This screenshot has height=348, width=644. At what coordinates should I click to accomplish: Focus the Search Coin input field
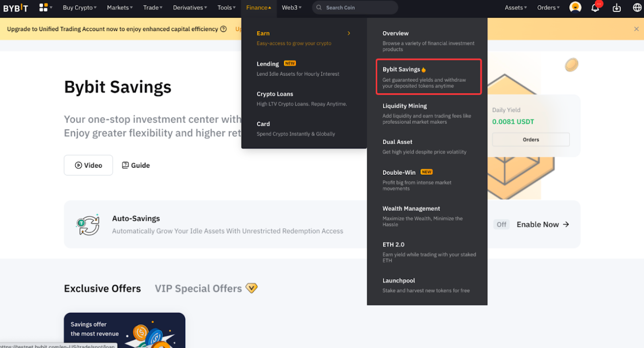(355, 8)
